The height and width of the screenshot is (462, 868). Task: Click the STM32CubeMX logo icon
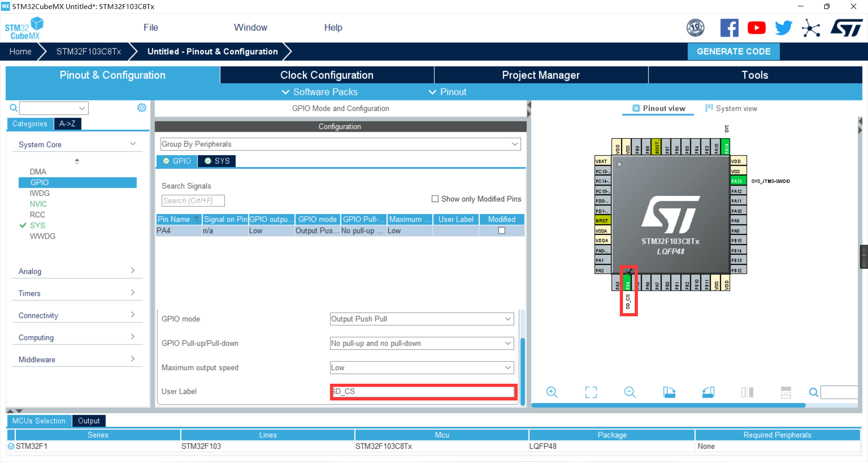coord(24,28)
